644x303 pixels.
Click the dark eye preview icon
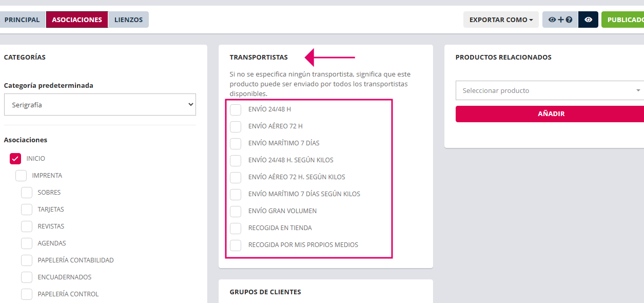(588, 20)
